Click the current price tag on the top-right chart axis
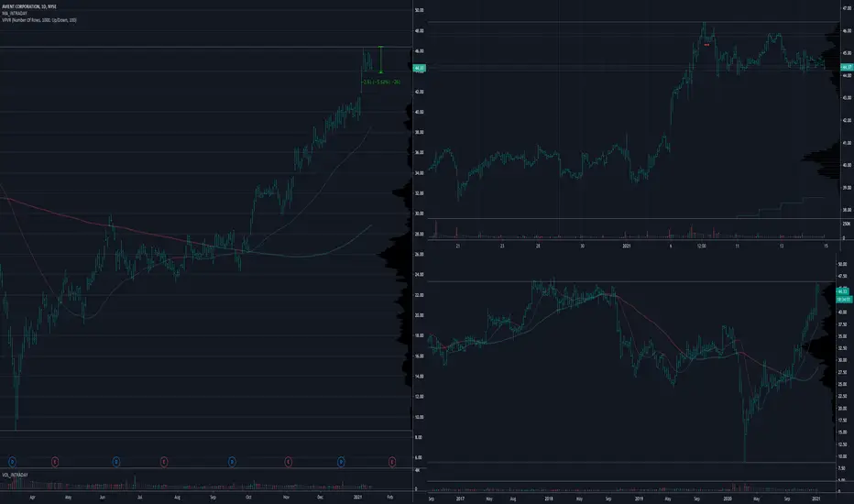854x504 pixels. tap(847, 67)
